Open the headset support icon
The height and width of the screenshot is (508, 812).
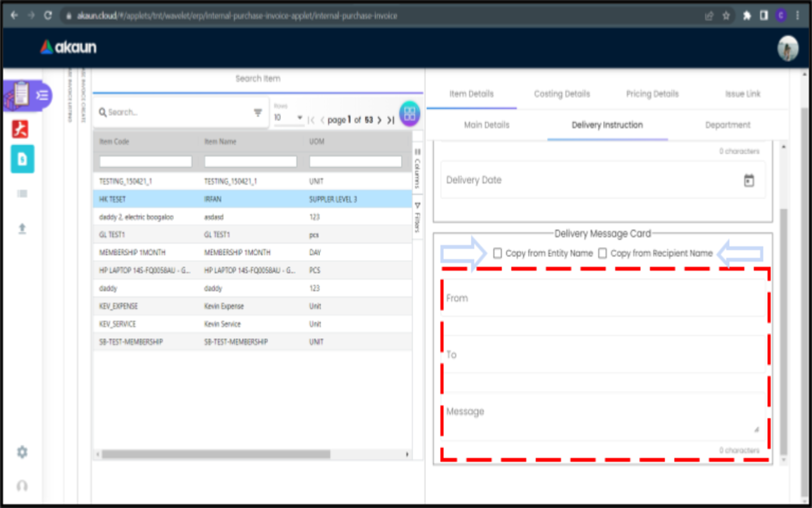point(22,485)
